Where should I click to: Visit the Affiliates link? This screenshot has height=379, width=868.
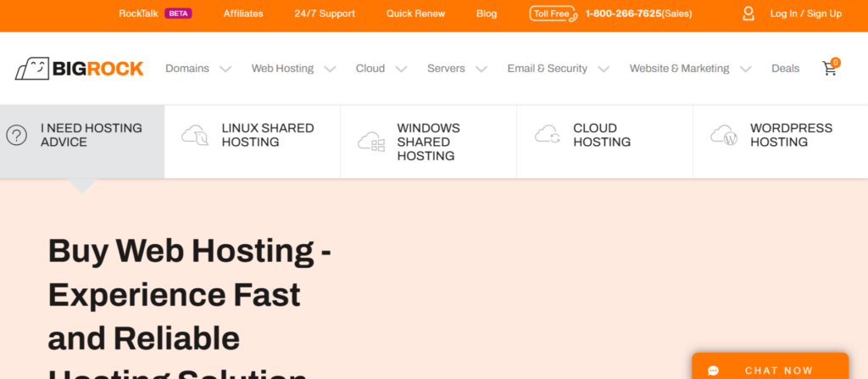(243, 14)
